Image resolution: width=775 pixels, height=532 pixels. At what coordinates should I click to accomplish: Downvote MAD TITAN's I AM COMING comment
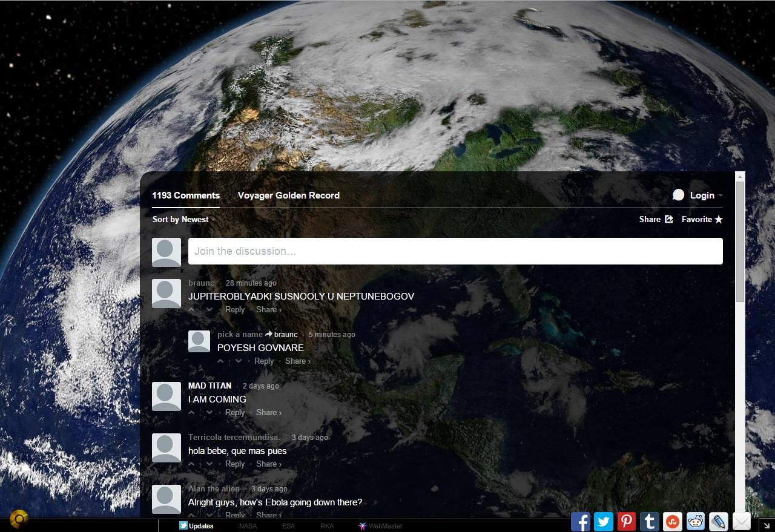pyautogui.click(x=209, y=412)
